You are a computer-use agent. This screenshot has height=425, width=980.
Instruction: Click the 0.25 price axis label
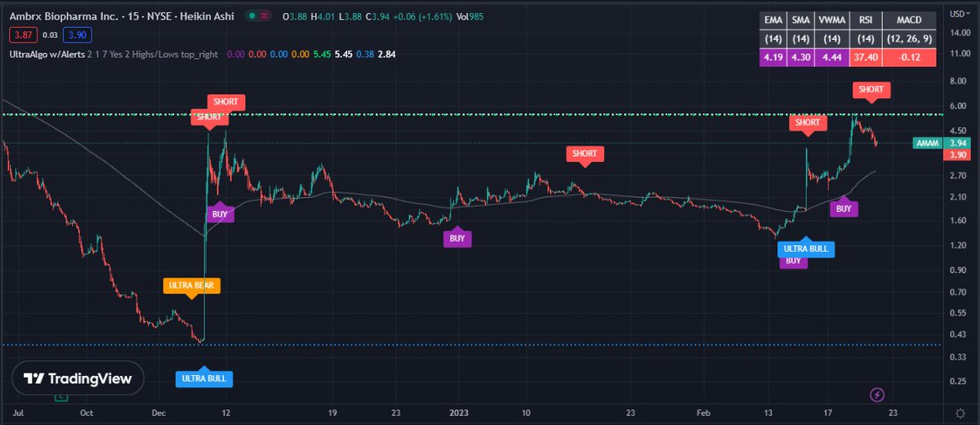[x=959, y=381]
